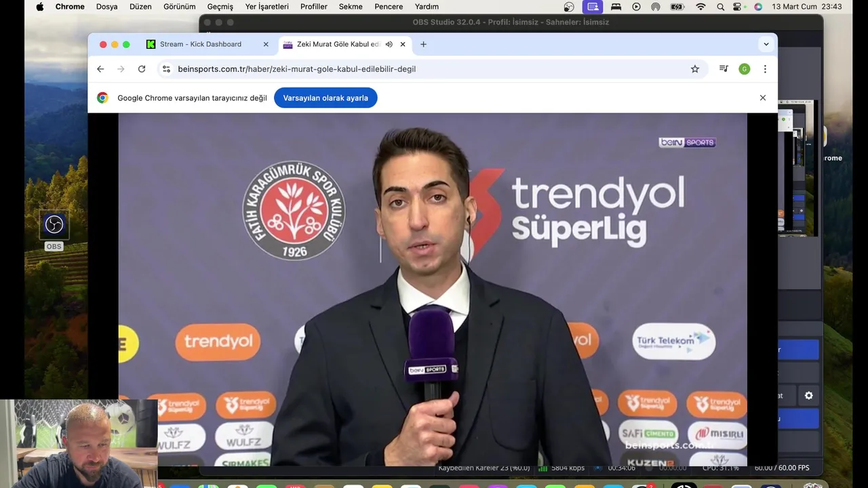Open the OBS desktop icon
The image size is (868, 488).
pos(54,230)
